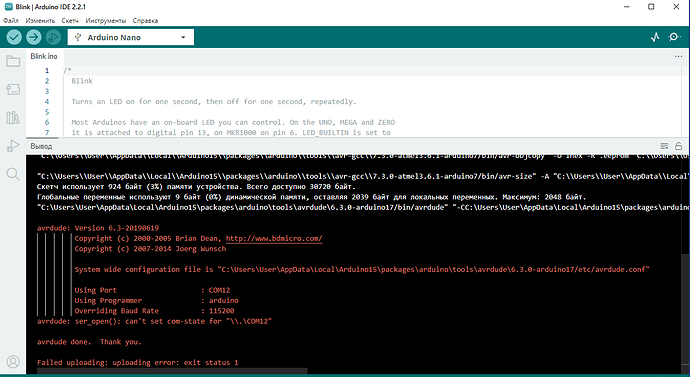690x377 pixels.
Task: Click the 'Turns an LED on' comment line
Action: click(x=214, y=102)
